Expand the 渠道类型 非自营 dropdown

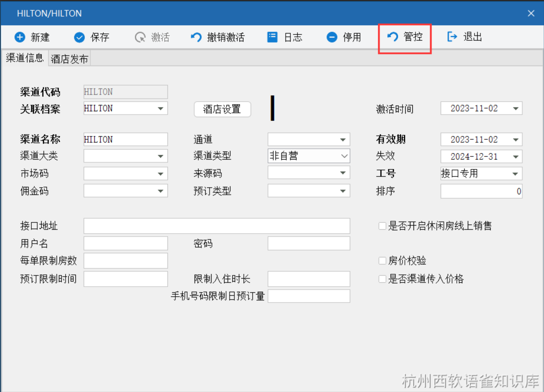[344, 156]
